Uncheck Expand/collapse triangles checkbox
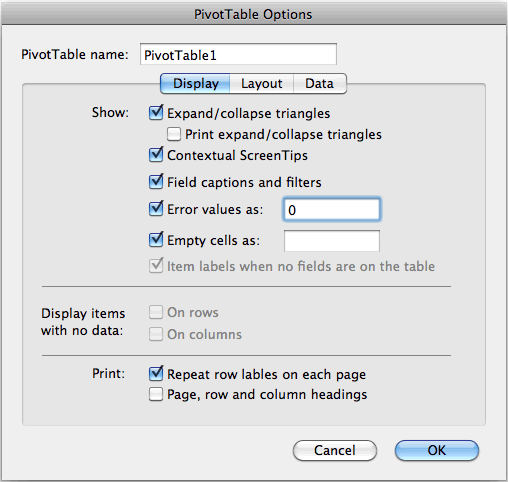Screen dimensions: 508x482 click(156, 113)
